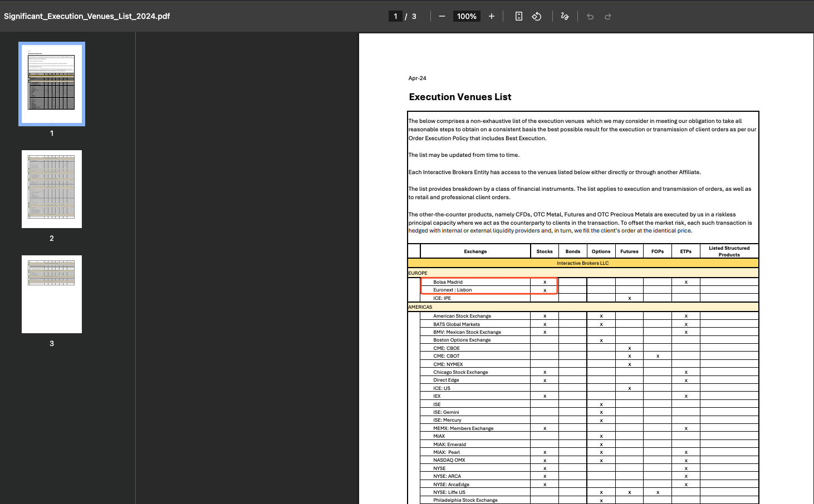Screen dimensions: 814x504
Task: Click the Exchange column header
Action: [475, 251]
